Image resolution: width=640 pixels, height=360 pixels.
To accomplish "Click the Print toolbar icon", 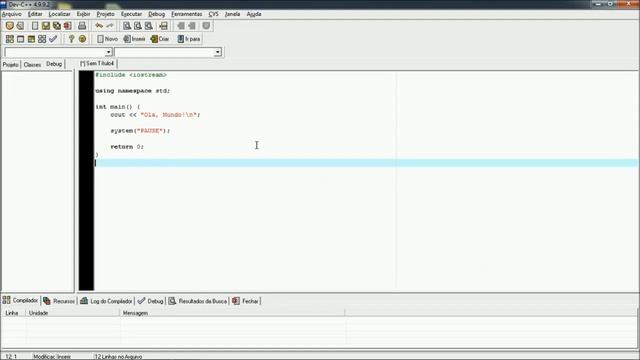I will pyautogui.click(x=82, y=26).
